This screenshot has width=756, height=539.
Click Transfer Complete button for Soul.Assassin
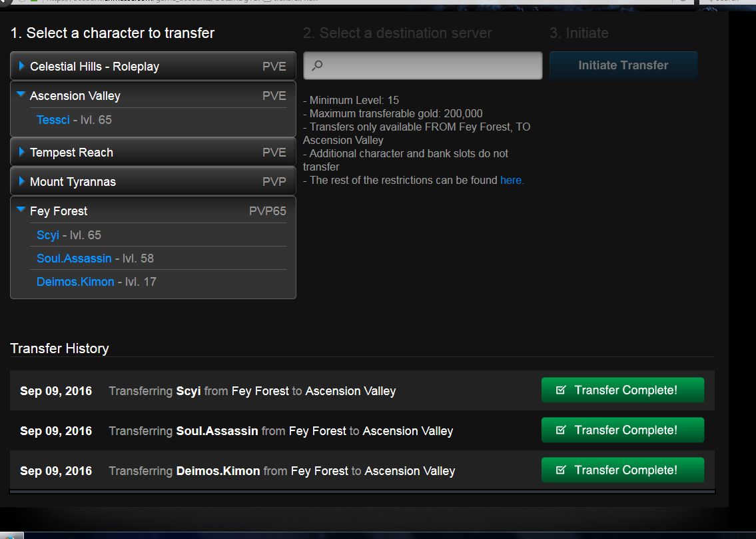tap(622, 430)
